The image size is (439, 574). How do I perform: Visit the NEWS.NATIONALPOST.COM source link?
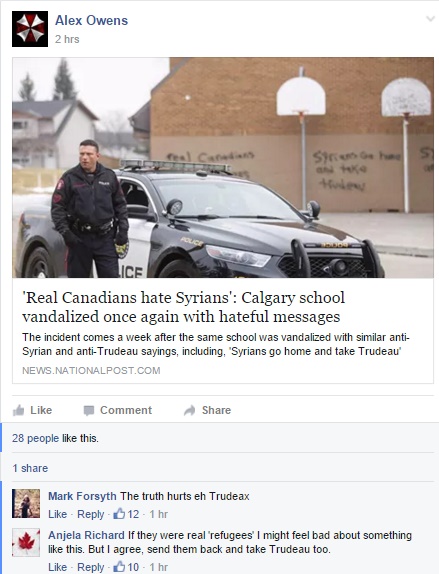[91, 370]
